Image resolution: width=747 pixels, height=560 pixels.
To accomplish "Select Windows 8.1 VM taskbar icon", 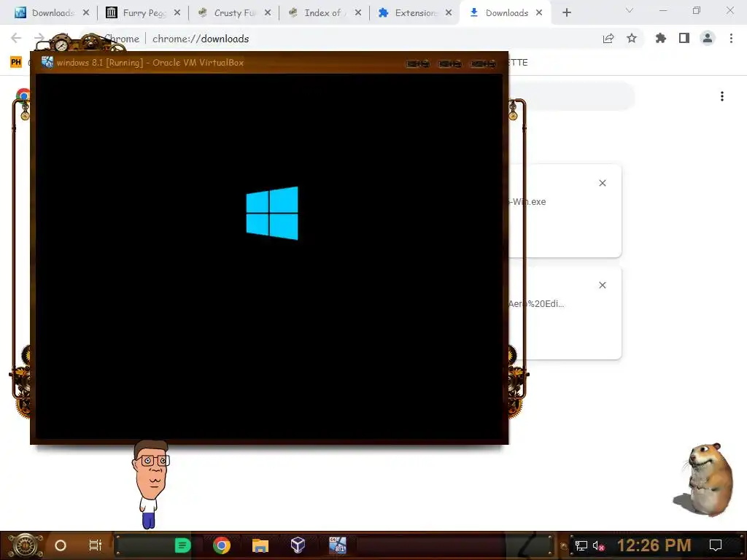I will (x=337, y=545).
